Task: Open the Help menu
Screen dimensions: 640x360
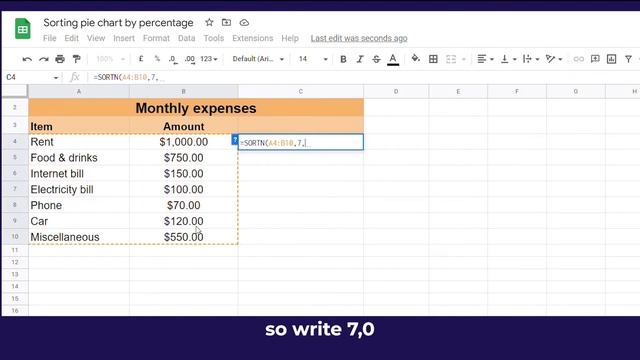Action: coord(290,38)
